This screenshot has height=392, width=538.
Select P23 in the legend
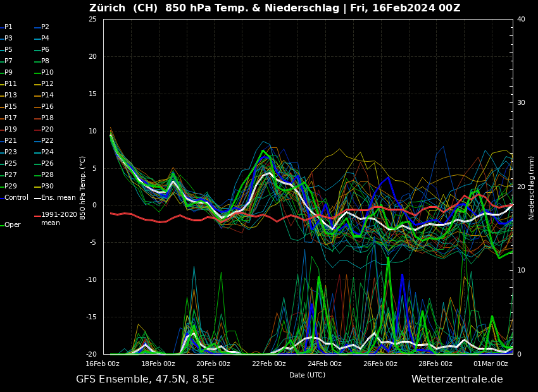point(11,152)
